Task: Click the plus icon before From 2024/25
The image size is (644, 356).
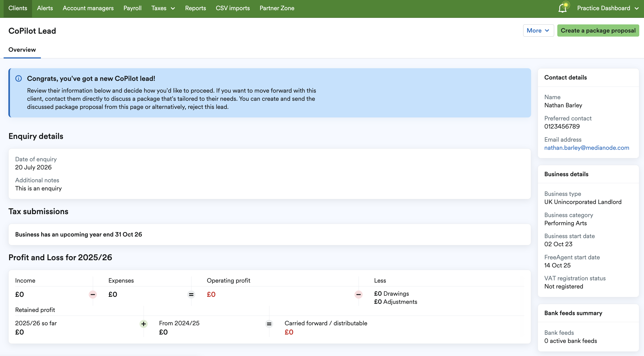Action: click(x=144, y=324)
